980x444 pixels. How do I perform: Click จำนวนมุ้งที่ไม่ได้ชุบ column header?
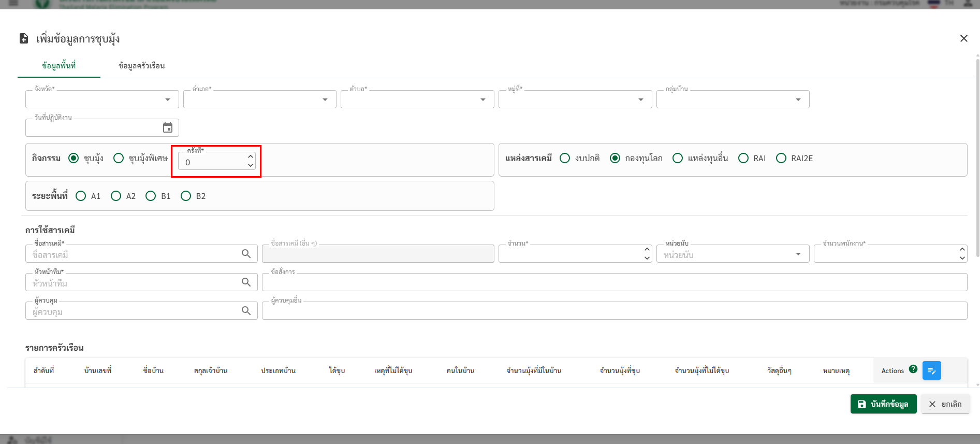[701, 370]
